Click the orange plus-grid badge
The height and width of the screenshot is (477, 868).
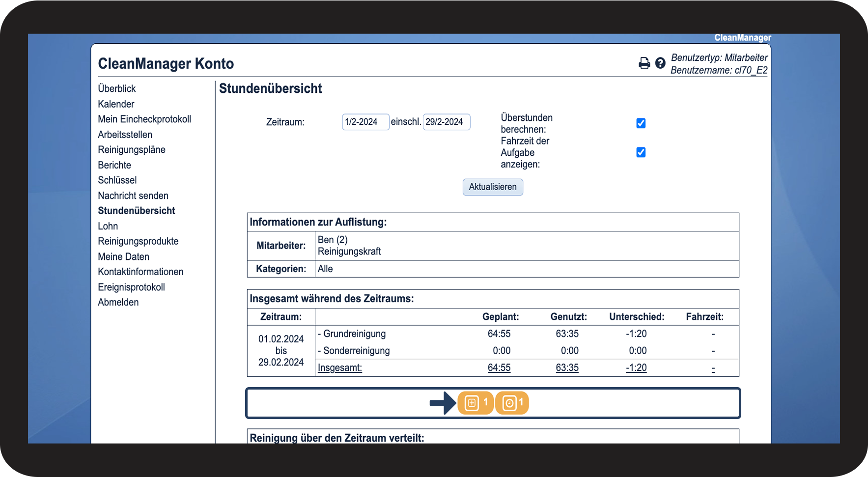tap(475, 403)
